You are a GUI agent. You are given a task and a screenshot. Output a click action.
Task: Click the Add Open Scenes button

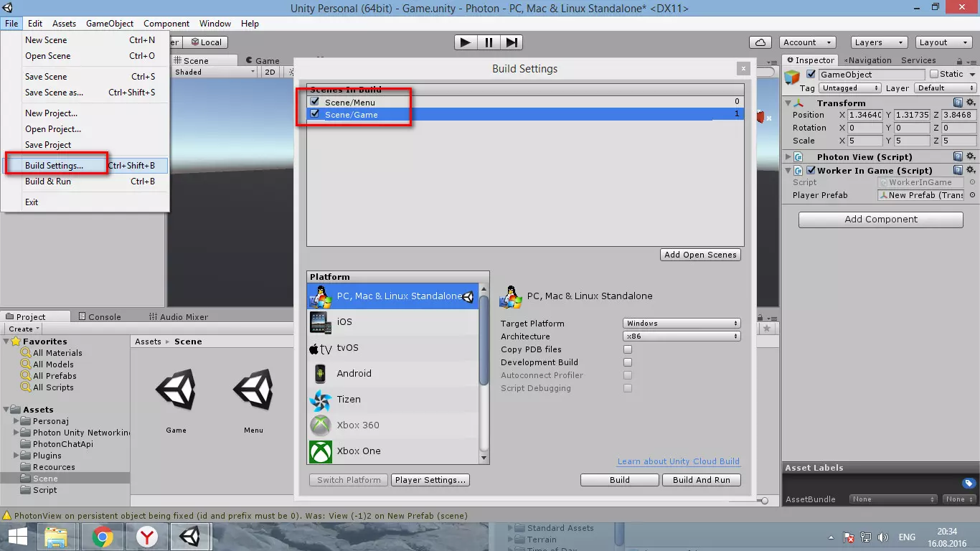(x=700, y=255)
